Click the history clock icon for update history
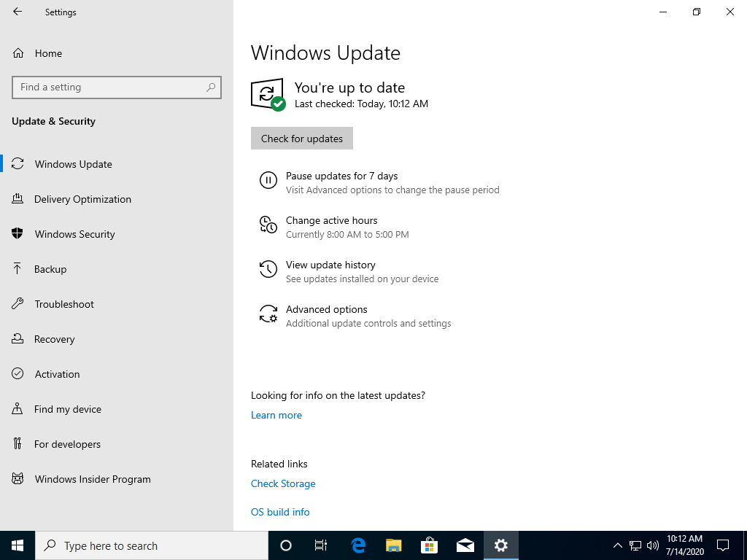Screen dimensions: 747x560 pyautogui.click(x=268, y=269)
